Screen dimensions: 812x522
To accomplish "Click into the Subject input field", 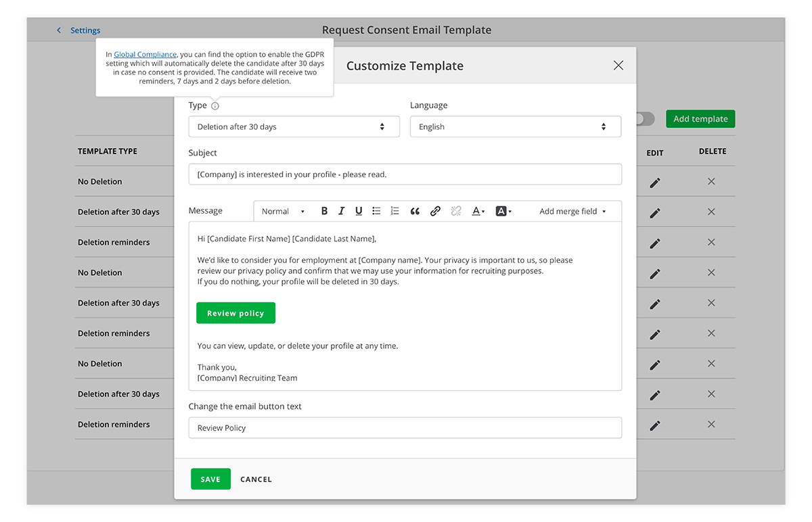I will [x=405, y=174].
